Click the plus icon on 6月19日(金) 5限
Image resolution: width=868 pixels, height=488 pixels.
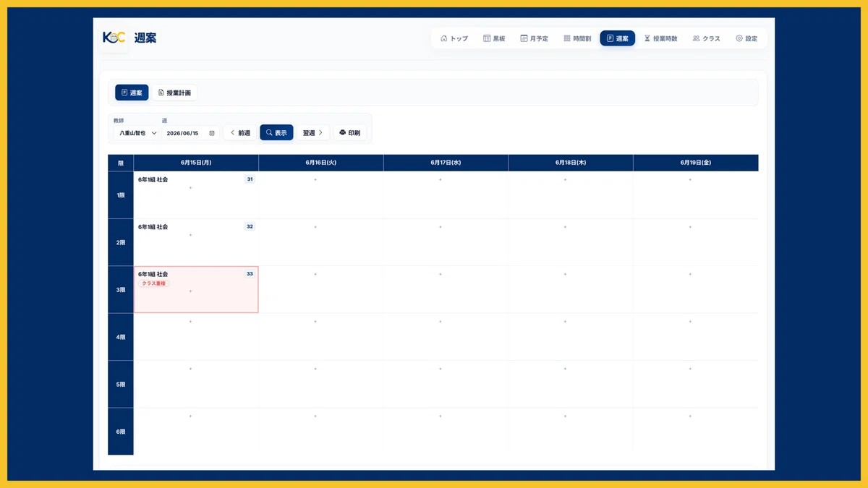click(690, 369)
